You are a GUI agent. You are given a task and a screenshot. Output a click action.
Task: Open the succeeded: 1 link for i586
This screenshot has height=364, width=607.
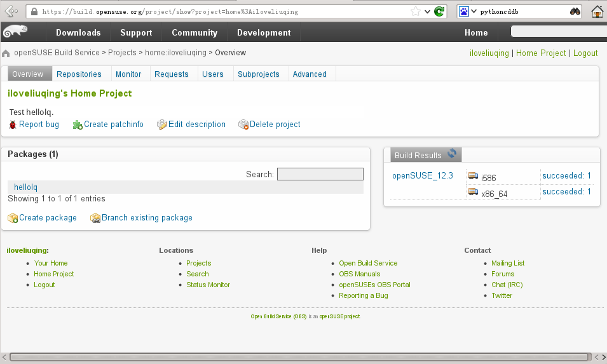[x=567, y=175]
